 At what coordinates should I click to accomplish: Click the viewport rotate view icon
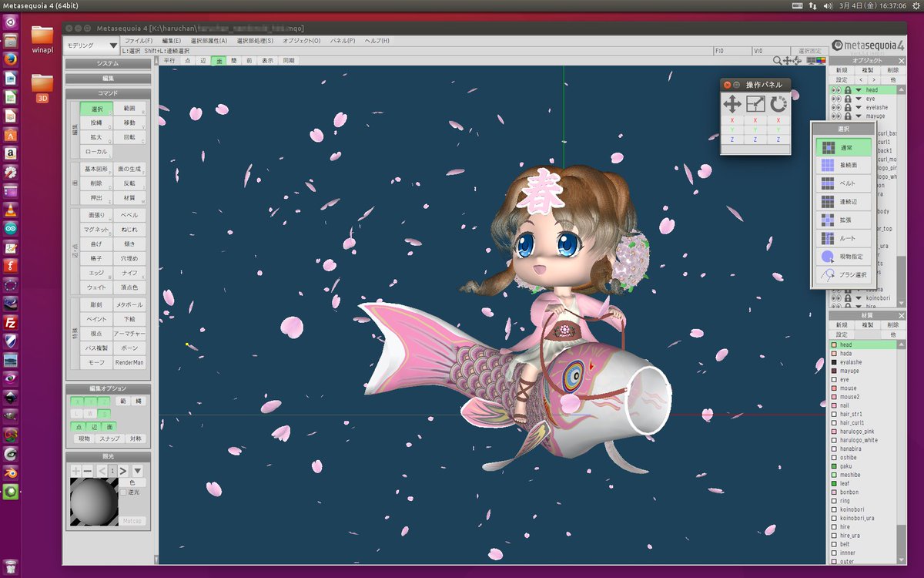click(x=796, y=60)
